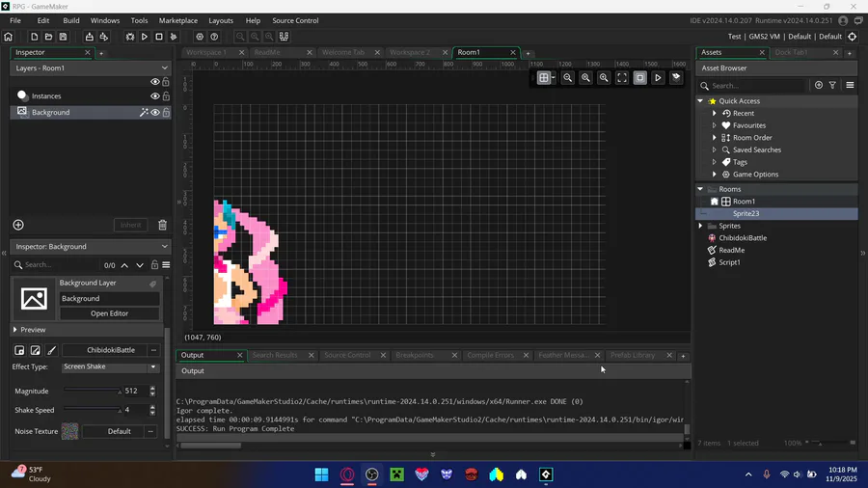This screenshot has height=488, width=868.
Task: Collapse the Inspector: Background section
Action: pyautogui.click(x=164, y=247)
